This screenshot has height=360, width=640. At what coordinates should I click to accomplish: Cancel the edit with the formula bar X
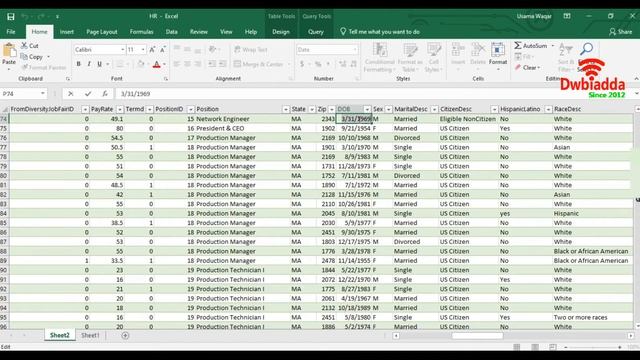[x=71, y=94]
